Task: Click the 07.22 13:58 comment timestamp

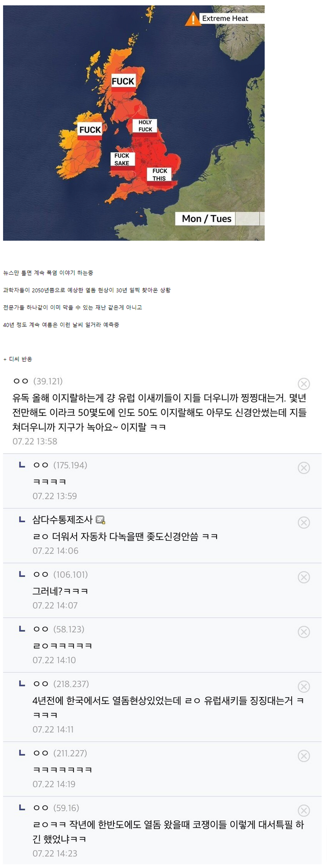Action: click(35, 441)
